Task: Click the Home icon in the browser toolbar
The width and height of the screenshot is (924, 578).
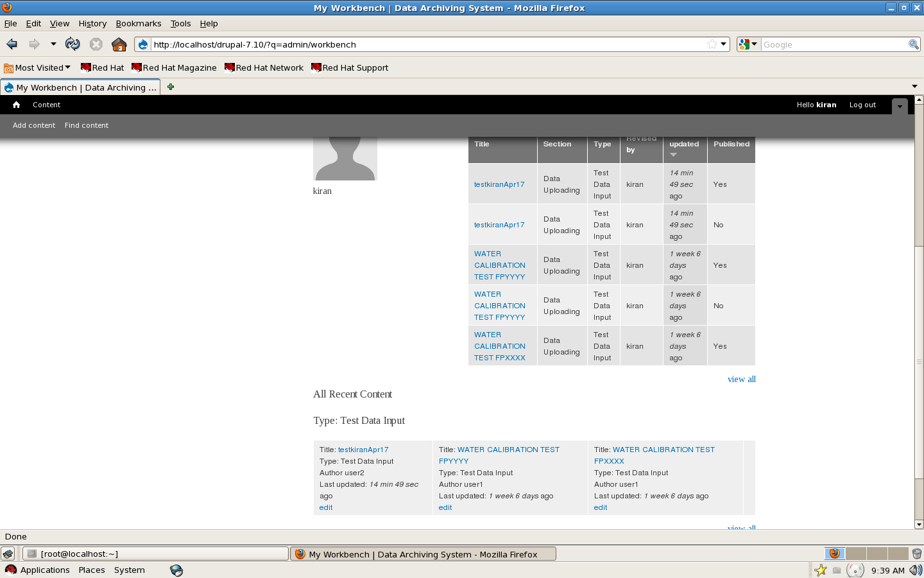Action: point(119,44)
